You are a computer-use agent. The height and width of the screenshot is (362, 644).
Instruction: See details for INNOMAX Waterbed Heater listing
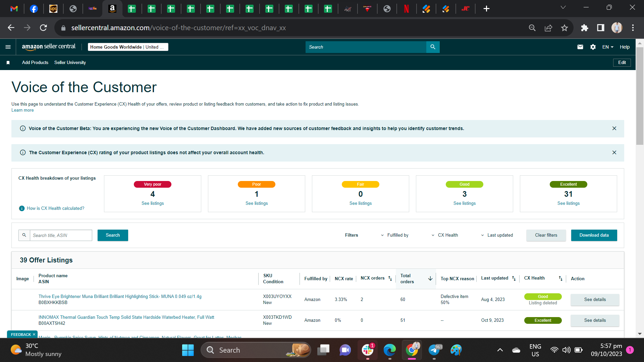click(595, 320)
